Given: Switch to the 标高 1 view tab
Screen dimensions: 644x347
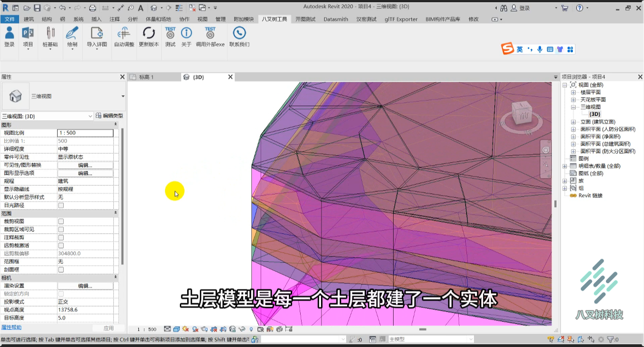Looking at the screenshot, I should [x=146, y=77].
